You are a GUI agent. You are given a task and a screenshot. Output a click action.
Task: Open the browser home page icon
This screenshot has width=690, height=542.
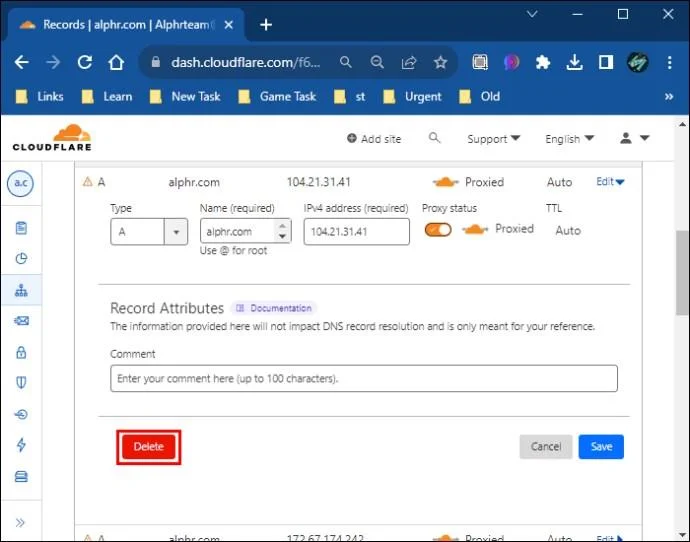tap(116, 62)
